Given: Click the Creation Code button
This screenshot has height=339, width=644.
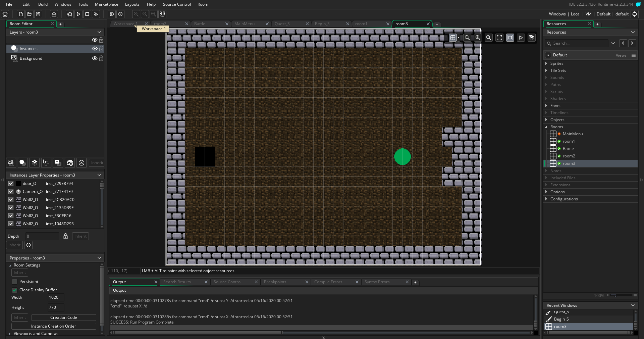Looking at the screenshot, I should [64, 318].
